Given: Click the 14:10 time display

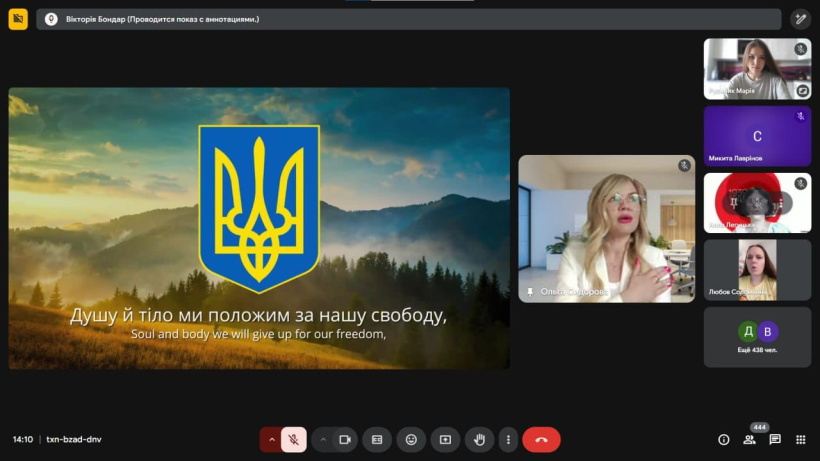Looking at the screenshot, I should click(22, 440).
